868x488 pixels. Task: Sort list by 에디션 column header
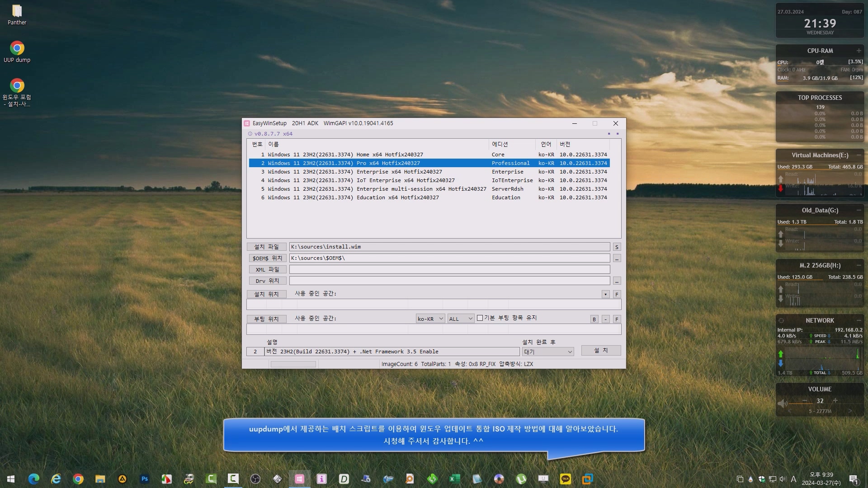tap(512, 144)
